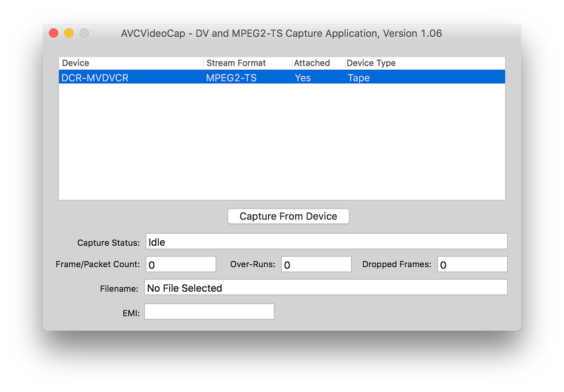Click the application title bar text
This screenshot has width=564, height=392.
click(x=281, y=33)
